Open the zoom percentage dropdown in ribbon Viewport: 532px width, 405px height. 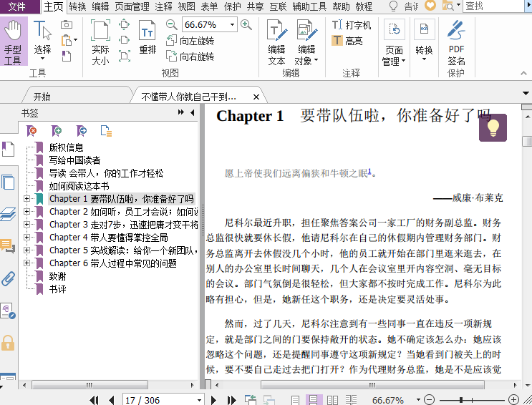[x=232, y=24]
